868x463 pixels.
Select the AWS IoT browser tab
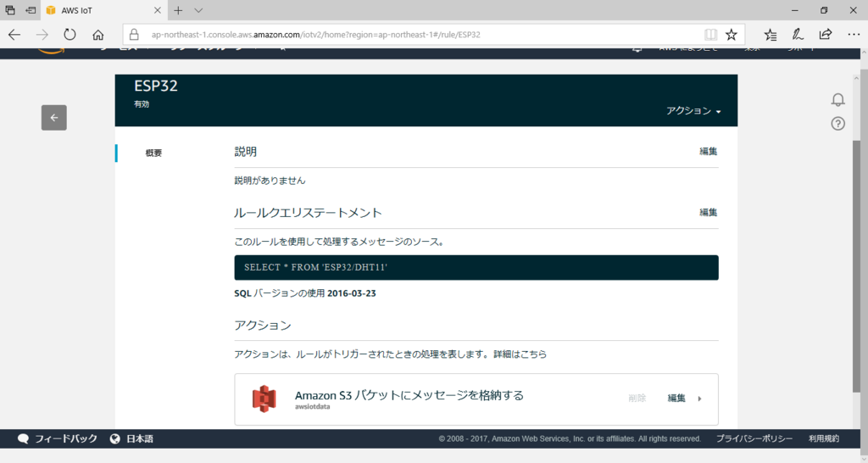click(103, 10)
